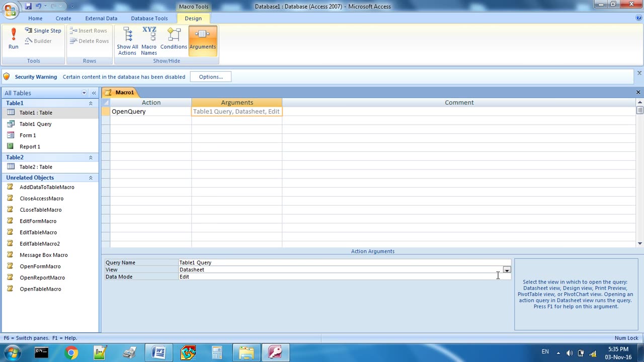Collapse the Table1 group
This screenshot has height=362, width=644.
coord(91,103)
